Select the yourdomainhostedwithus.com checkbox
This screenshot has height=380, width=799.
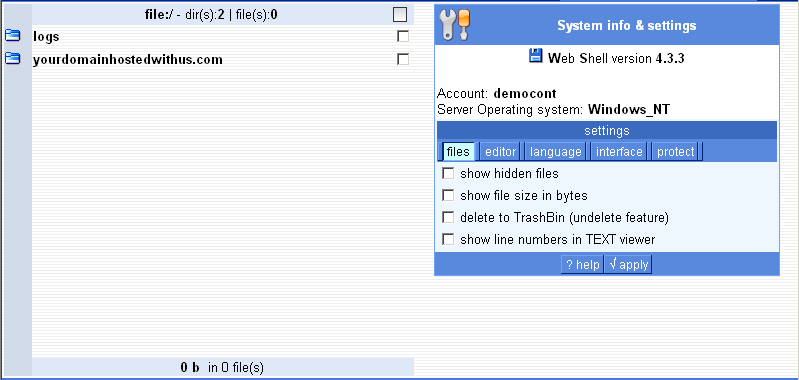coord(403,60)
